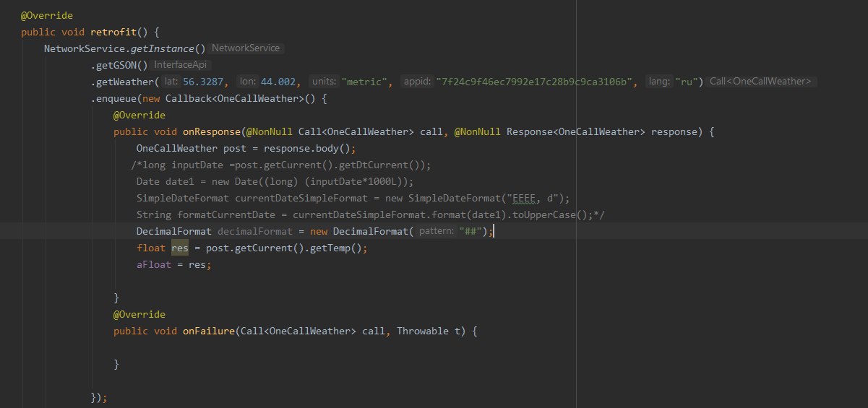The width and height of the screenshot is (868, 408).
Task: Click the NetworkService inlay type hint
Action: point(246,48)
